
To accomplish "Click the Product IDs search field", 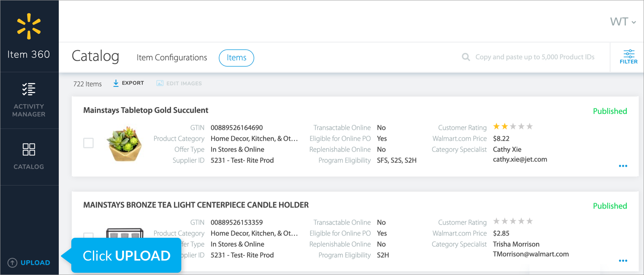I will point(535,57).
